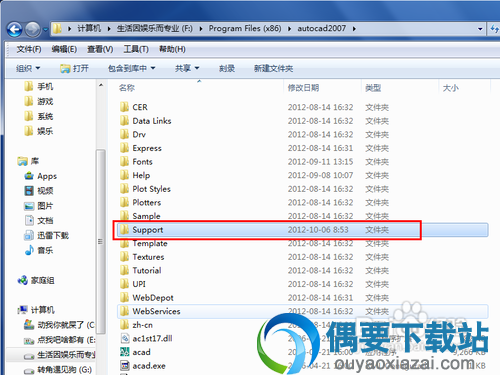Select the ac1st17.dll file icon

click(124, 338)
